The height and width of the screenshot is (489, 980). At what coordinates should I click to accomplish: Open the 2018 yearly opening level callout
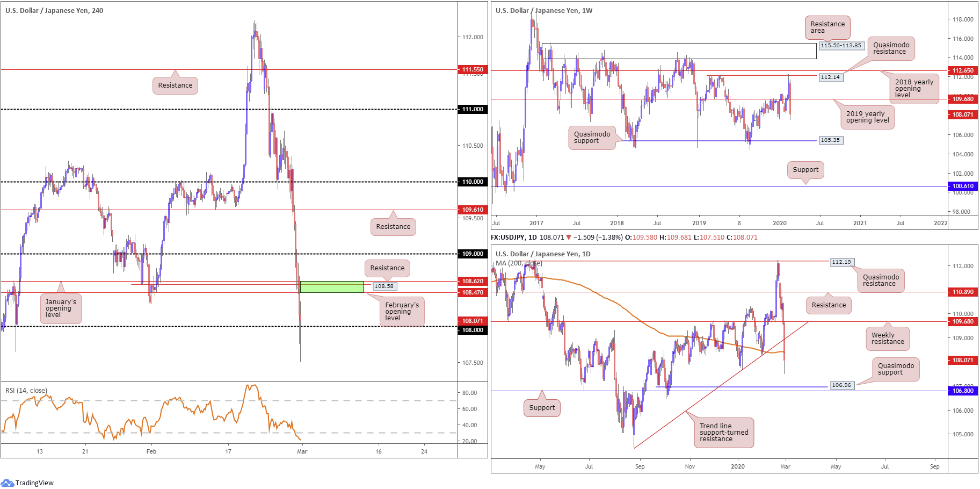click(914, 89)
